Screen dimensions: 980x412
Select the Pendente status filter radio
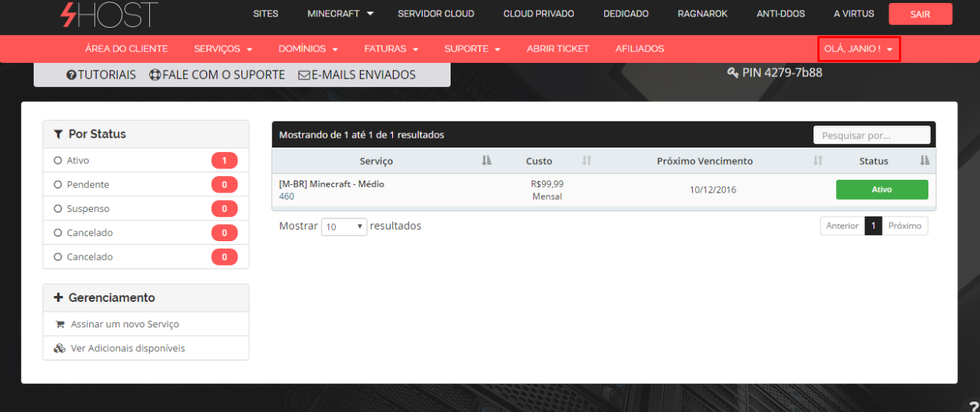click(x=58, y=184)
